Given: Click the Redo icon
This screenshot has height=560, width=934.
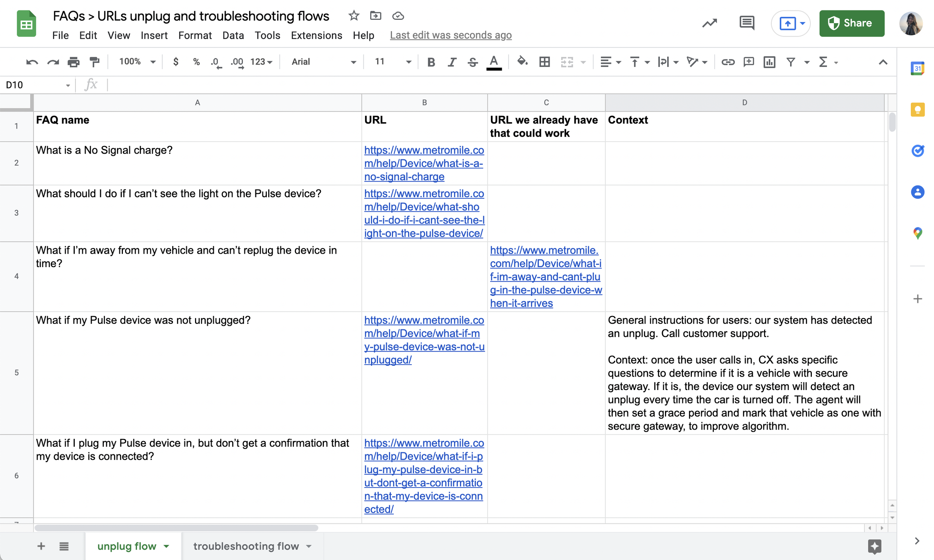Looking at the screenshot, I should (x=53, y=62).
